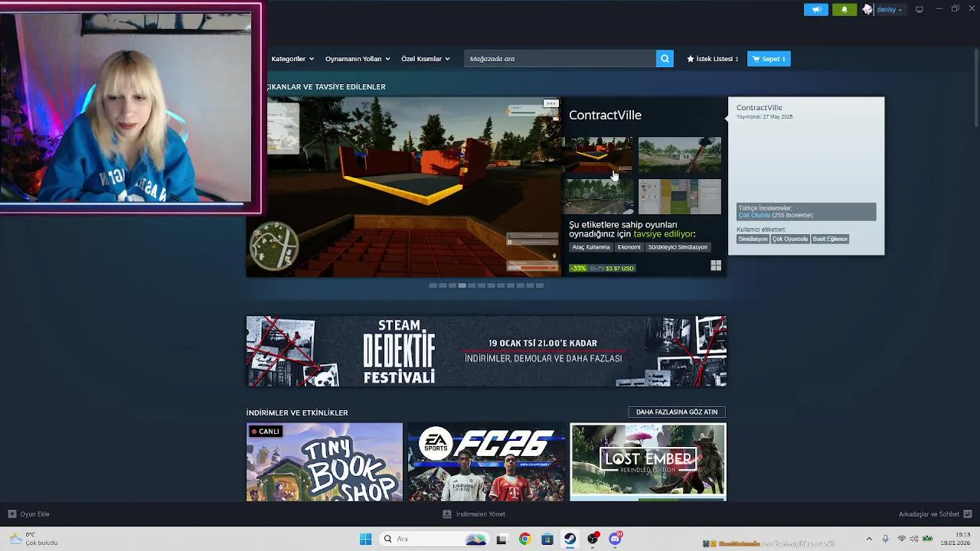This screenshot has width=980, height=551.
Task: Open the EA Sports FC26 card
Action: click(x=486, y=462)
